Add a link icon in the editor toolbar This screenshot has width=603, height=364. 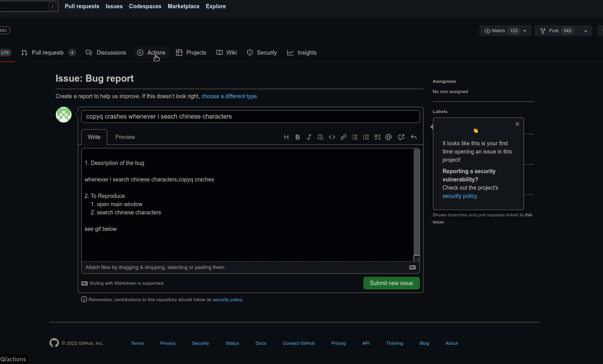coord(343,137)
